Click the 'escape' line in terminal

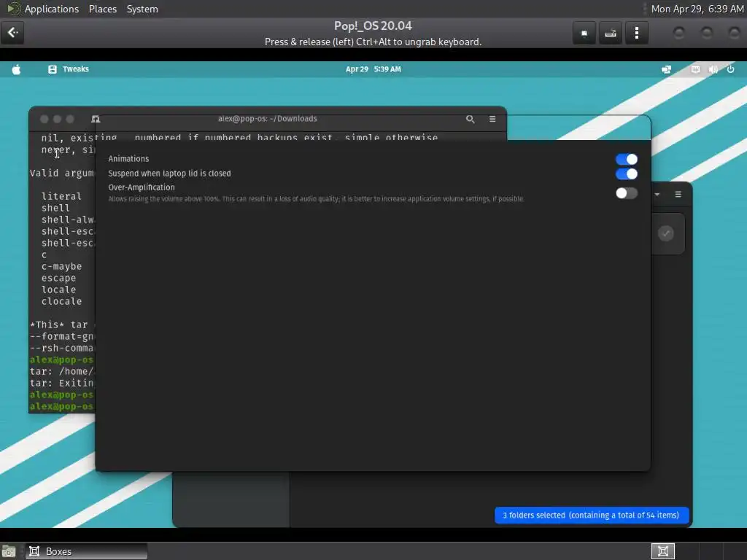coord(58,278)
